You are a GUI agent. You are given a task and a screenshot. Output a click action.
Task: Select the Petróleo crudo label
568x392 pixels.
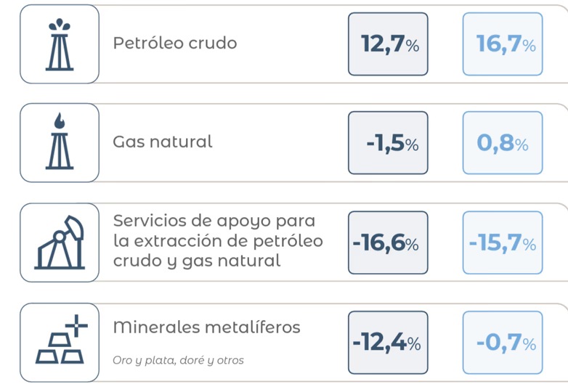coord(175,43)
